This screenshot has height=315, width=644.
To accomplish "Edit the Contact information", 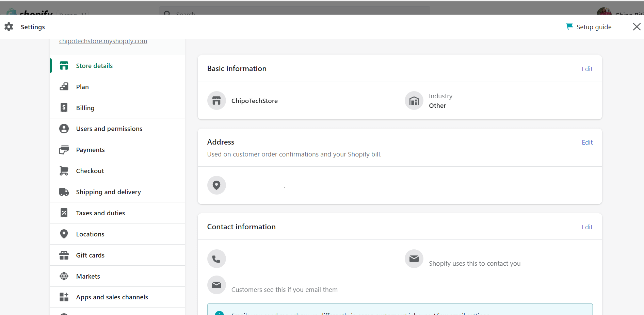I will 587,227.
